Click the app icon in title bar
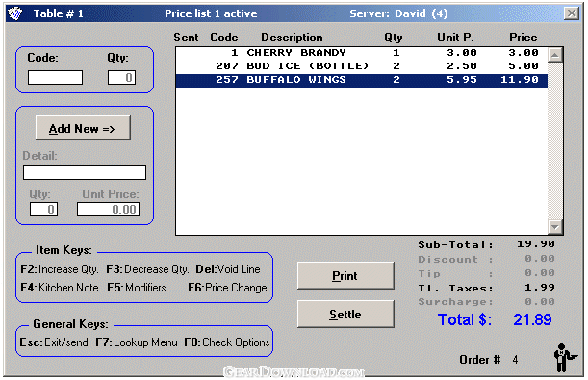This screenshot has height=380, width=588. point(15,13)
